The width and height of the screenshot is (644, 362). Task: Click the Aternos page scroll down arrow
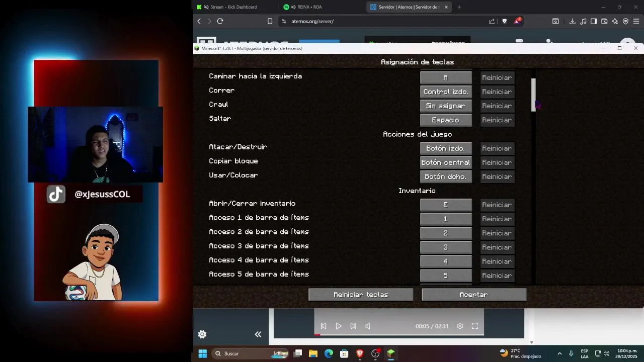click(x=531, y=342)
